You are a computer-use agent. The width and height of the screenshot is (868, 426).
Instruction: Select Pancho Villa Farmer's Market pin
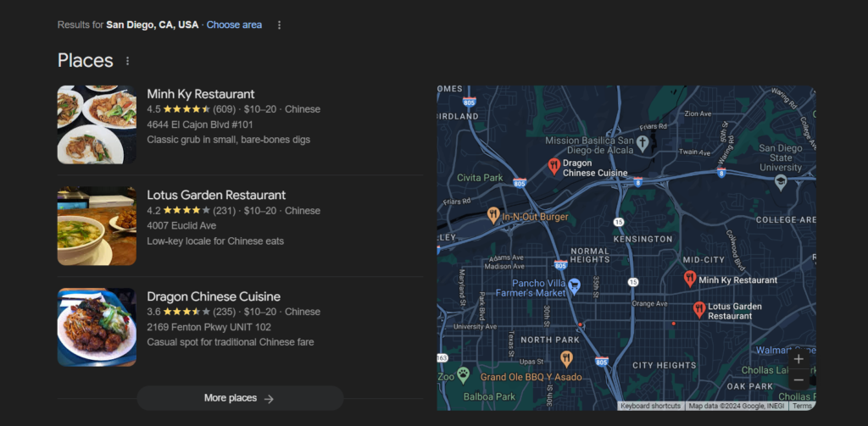pos(574,285)
